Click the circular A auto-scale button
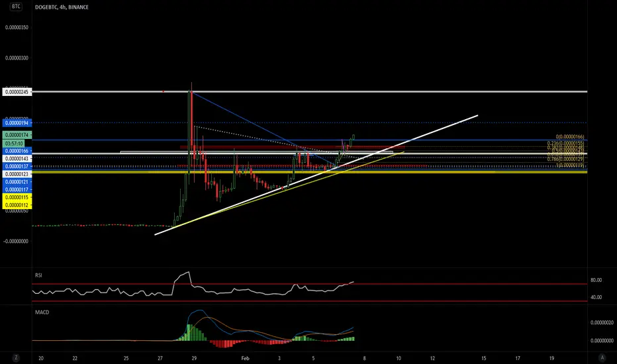The height and width of the screenshot is (364, 617). [x=602, y=357]
